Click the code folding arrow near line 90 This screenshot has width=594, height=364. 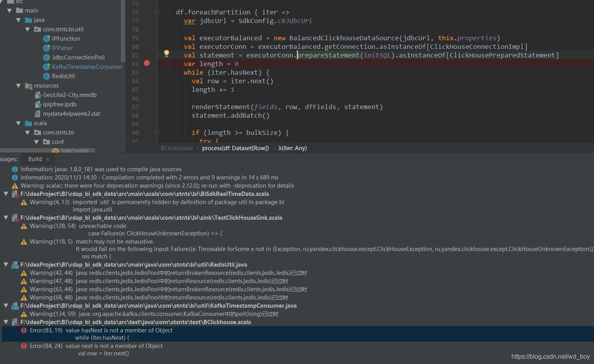click(x=157, y=133)
